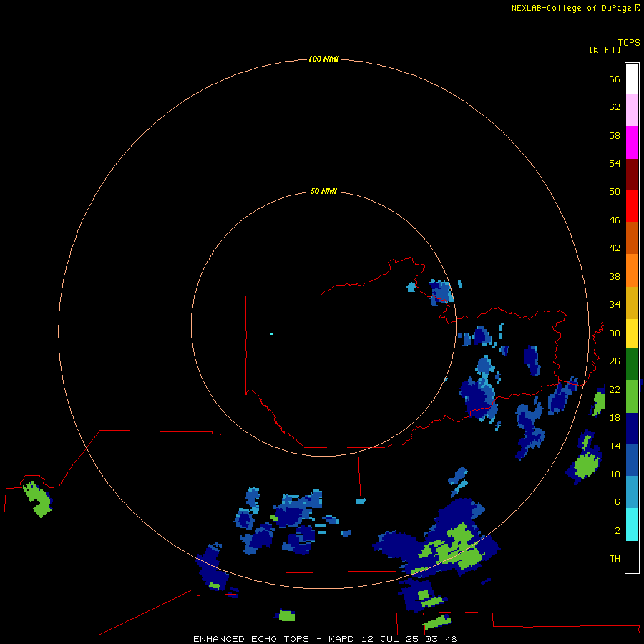Click the cyan legend swatch
This screenshot has width=644, height=644.
632,525
